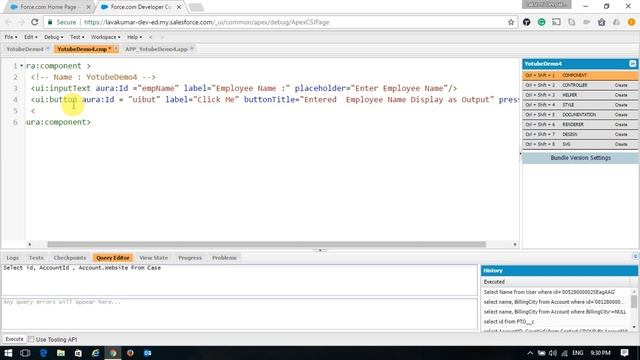Click the Secure padlock icon

[50, 22]
